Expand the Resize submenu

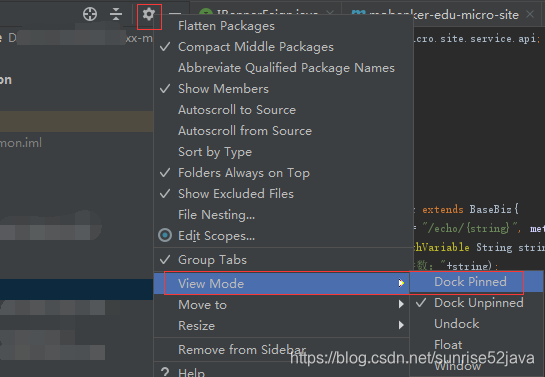(x=282, y=326)
